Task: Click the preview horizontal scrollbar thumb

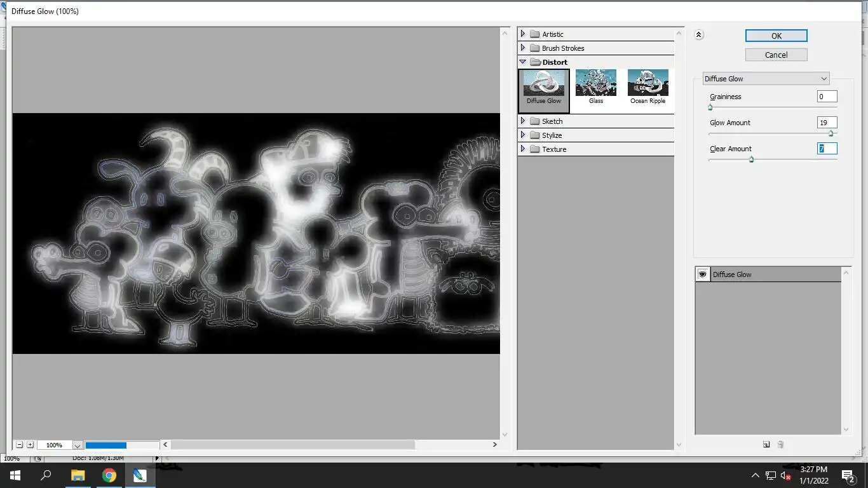Action: 293,445
